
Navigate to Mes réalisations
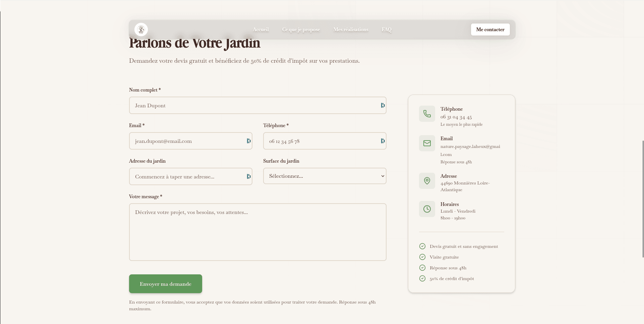pyautogui.click(x=351, y=30)
